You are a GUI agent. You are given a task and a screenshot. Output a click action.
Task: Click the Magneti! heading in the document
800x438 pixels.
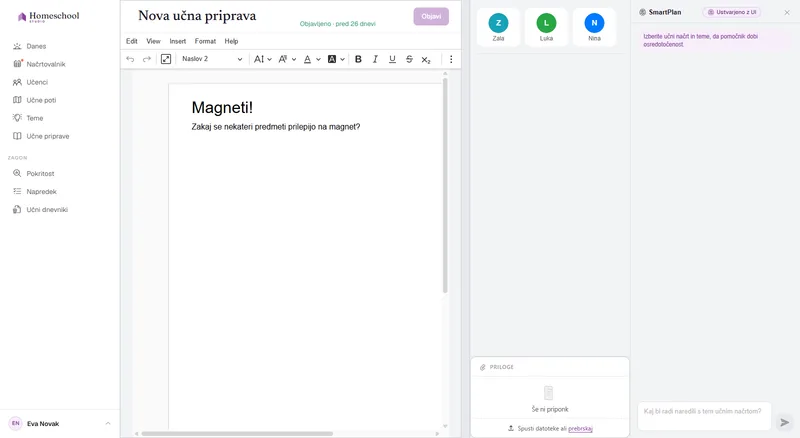[222, 107]
